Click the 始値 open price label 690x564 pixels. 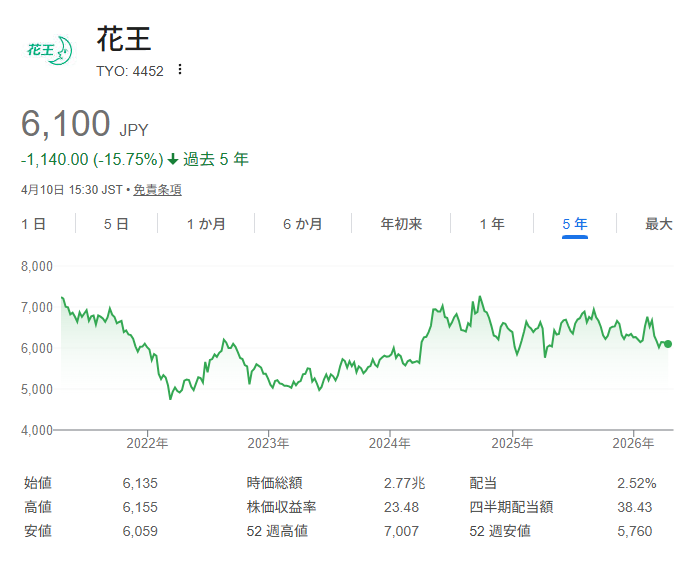point(38,483)
